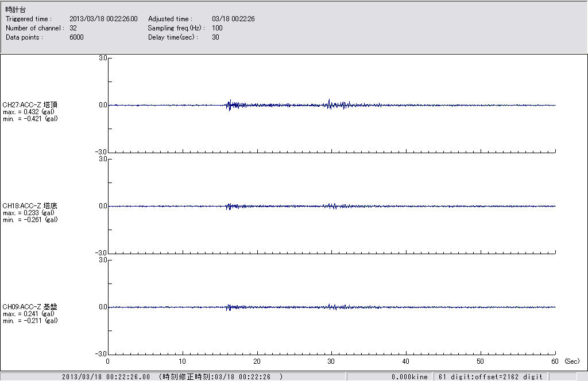Select the CH18:ACC-Z 塔底 channel label

(30, 206)
